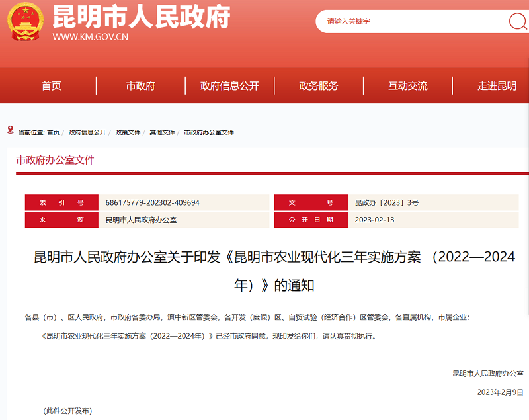
Task: Click the 市政府办公室文件 section heading
Action: coord(56,160)
